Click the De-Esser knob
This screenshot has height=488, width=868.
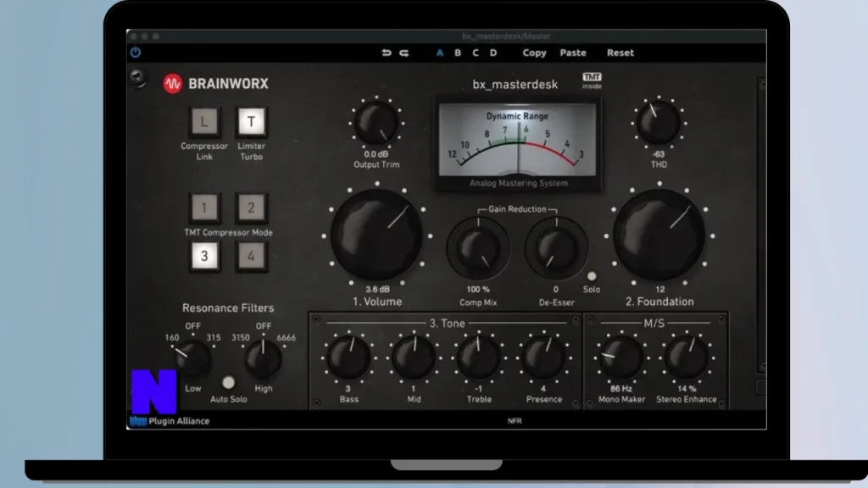[556, 248]
